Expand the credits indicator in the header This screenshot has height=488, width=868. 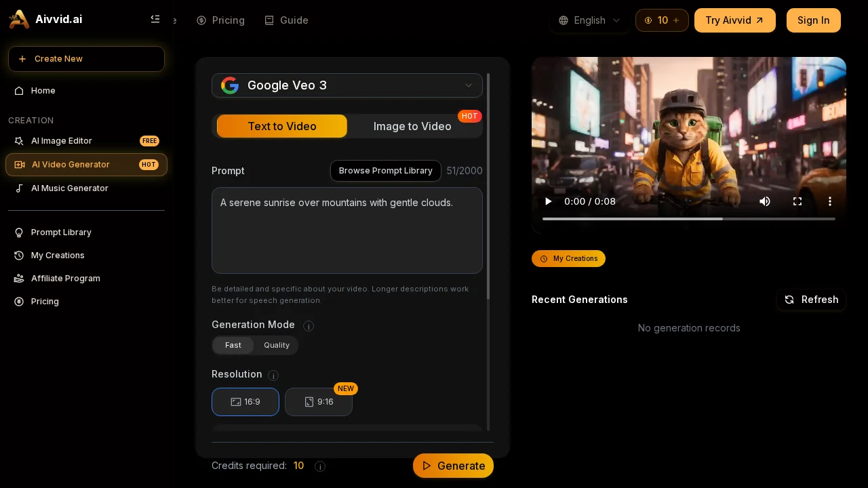coord(662,20)
